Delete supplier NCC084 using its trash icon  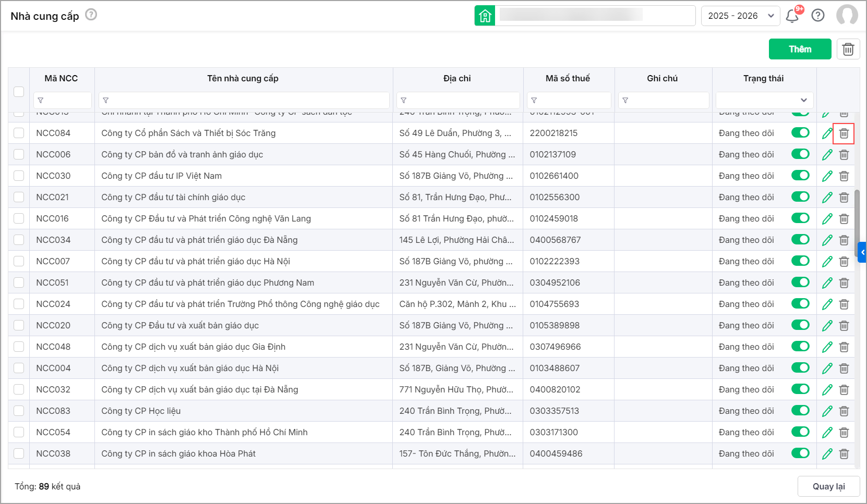pyautogui.click(x=844, y=133)
